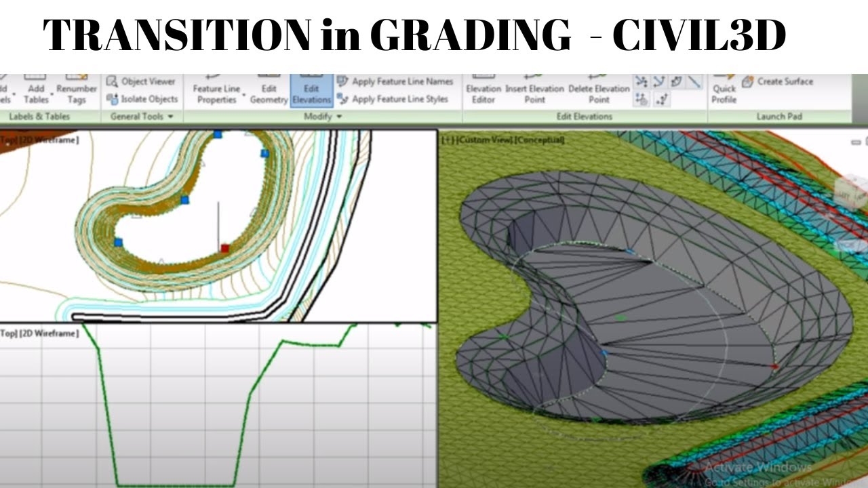Click the Renumber Tags button

pyautogui.click(x=77, y=89)
